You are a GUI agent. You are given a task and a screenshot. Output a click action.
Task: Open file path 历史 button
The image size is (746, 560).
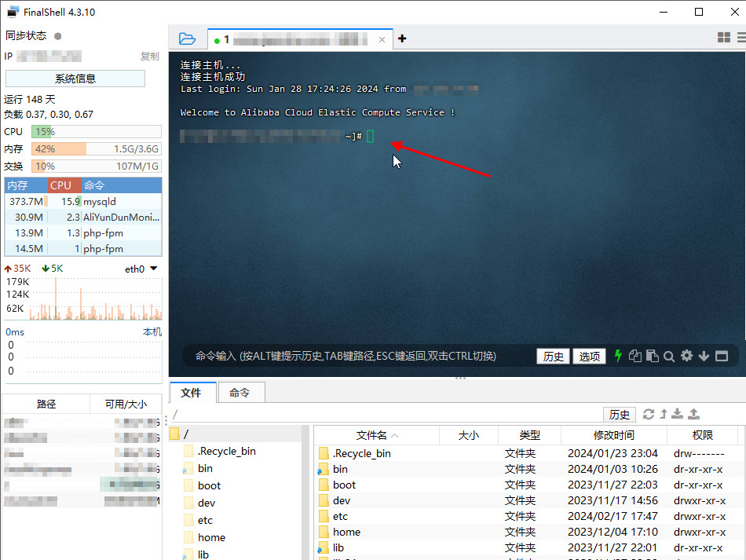point(619,415)
